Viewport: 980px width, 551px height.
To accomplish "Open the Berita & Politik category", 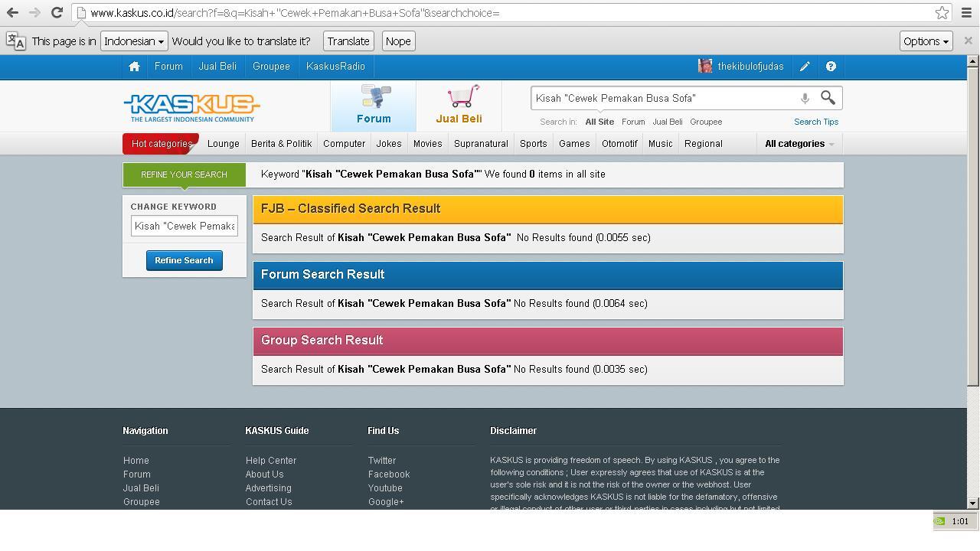I will pyautogui.click(x=281, y=144).
